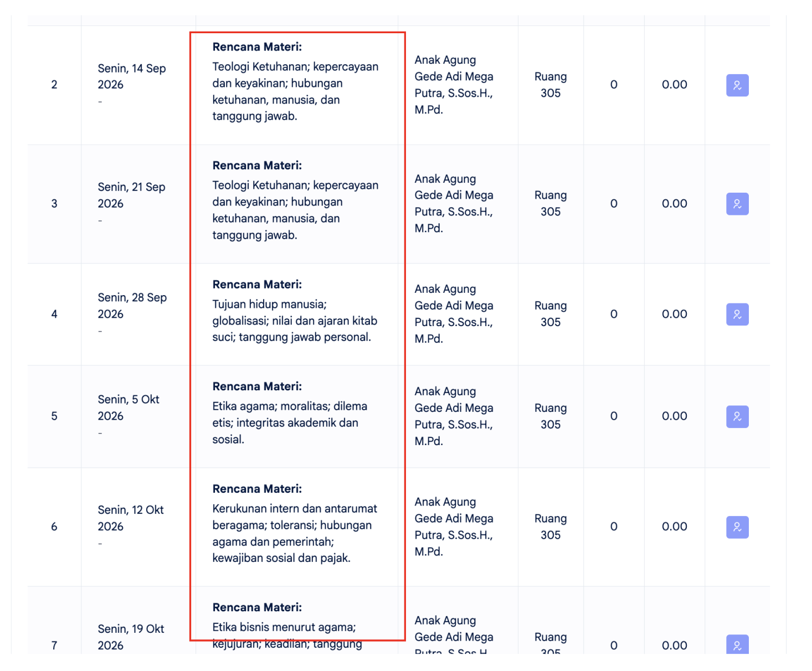Open attendance icon for Senin, 14 Sep 2026 row
The height and width of the screenshot is (671, 812).
(737, 85)
